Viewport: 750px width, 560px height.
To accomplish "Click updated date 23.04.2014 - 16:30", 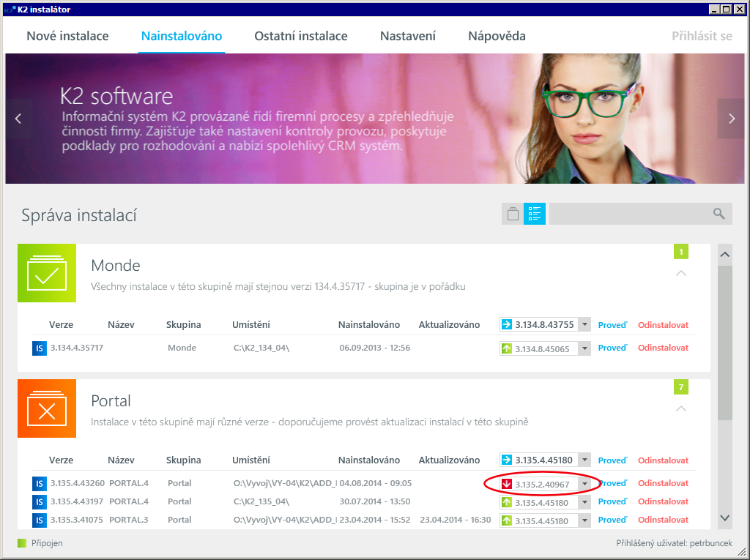I will click(x=456, y=519).
